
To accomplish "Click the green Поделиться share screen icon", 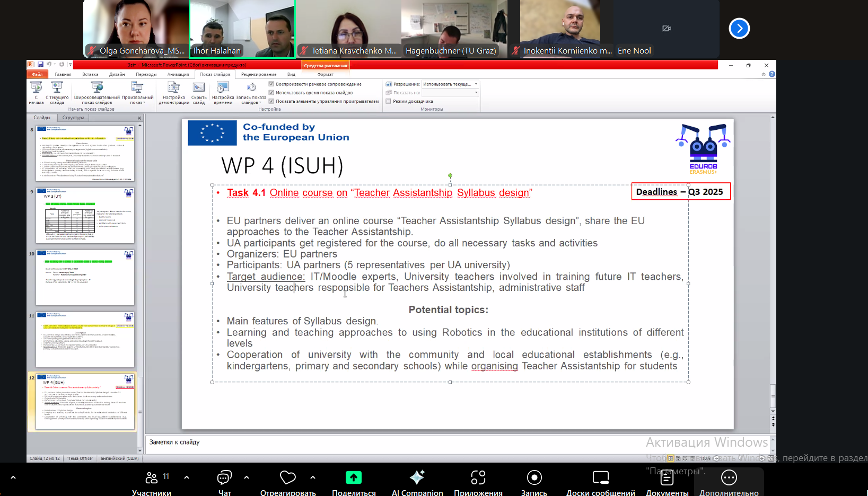I will click(x=353, y=478).
